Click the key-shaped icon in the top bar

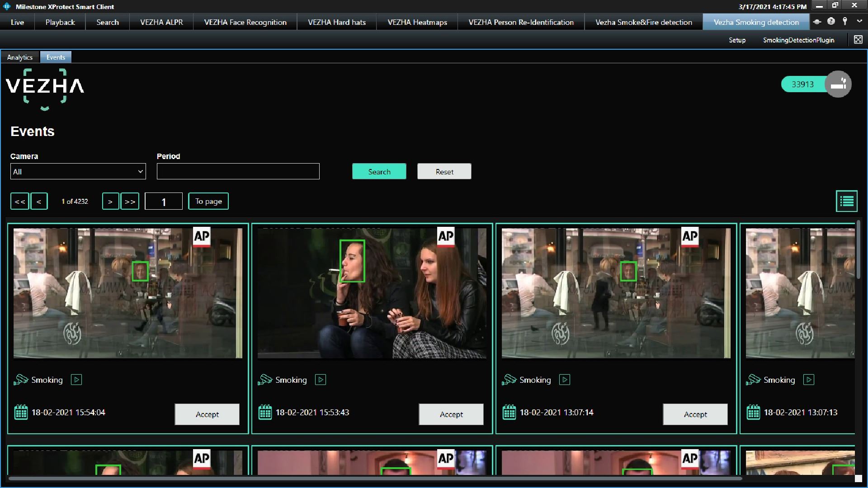845,21
